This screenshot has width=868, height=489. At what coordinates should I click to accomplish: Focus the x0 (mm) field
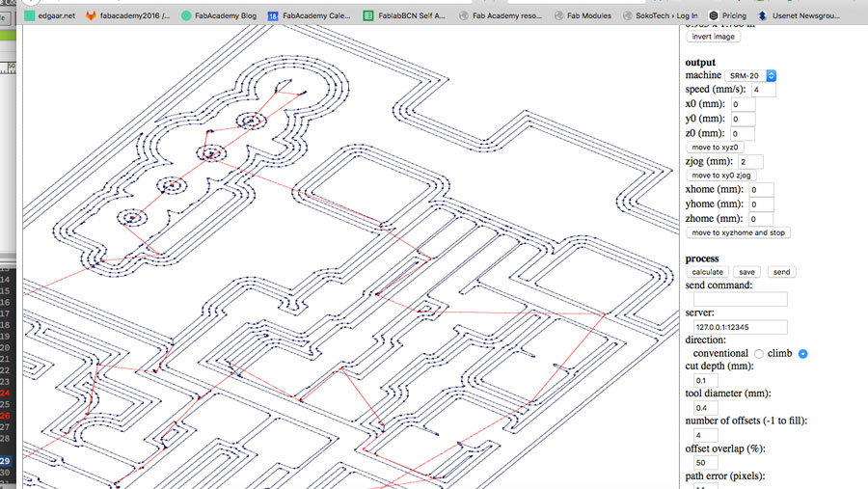743,104
